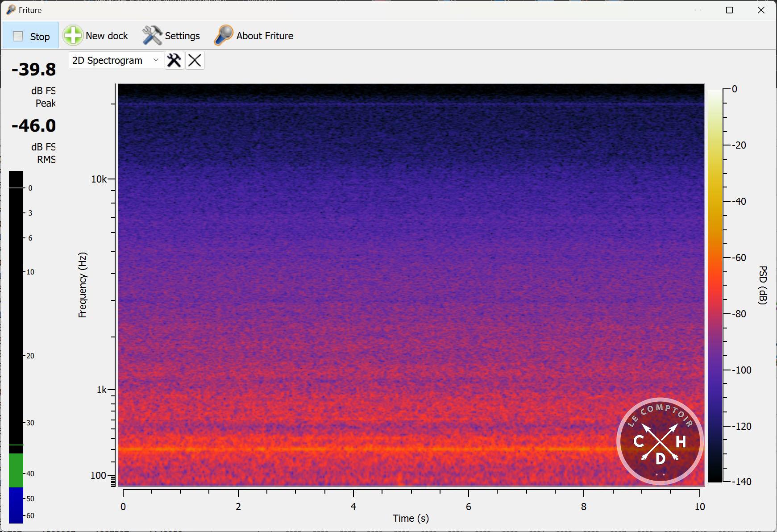Click the green section of the level meter

point(16,470)
